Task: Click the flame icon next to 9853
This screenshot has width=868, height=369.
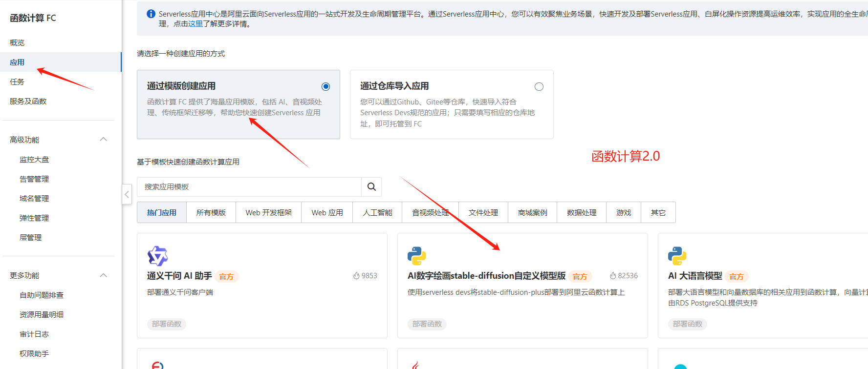Action: coord(356,276)
